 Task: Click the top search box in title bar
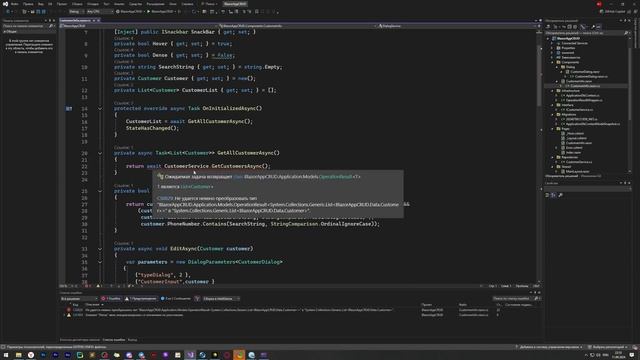pyautogui.click(x=210, y=4)
